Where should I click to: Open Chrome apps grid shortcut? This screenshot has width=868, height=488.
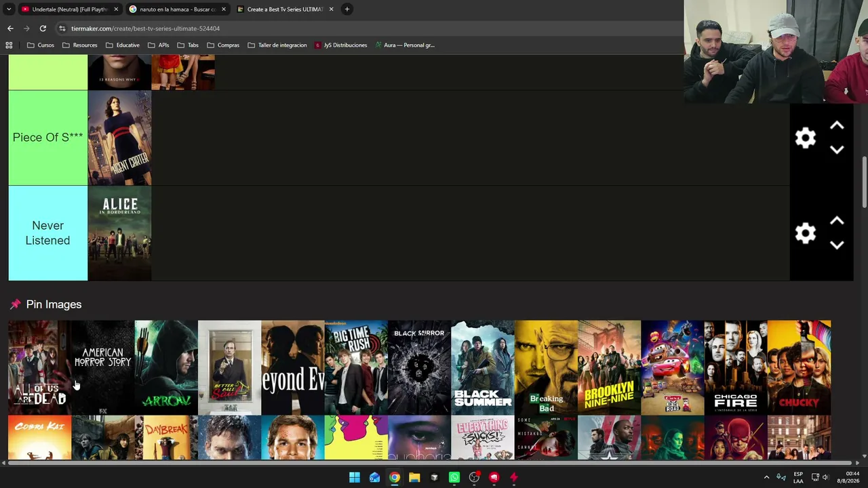tap(9, 45)
